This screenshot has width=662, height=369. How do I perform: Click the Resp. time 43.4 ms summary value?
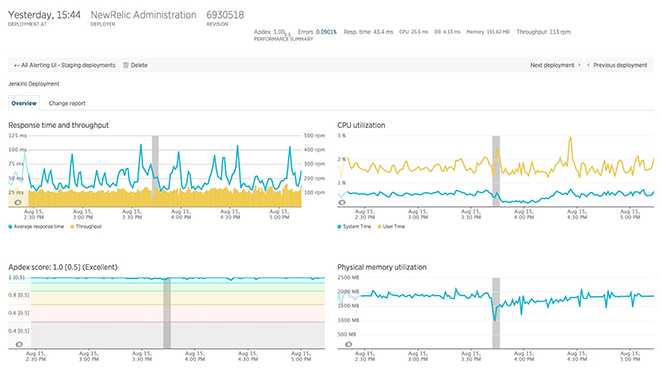368,32
